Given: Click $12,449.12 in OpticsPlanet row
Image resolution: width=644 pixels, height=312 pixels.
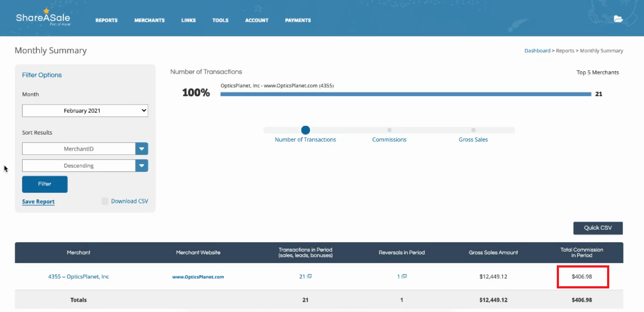Looking at the screenshot, I should pyautogui.click(x=494, y=276).
